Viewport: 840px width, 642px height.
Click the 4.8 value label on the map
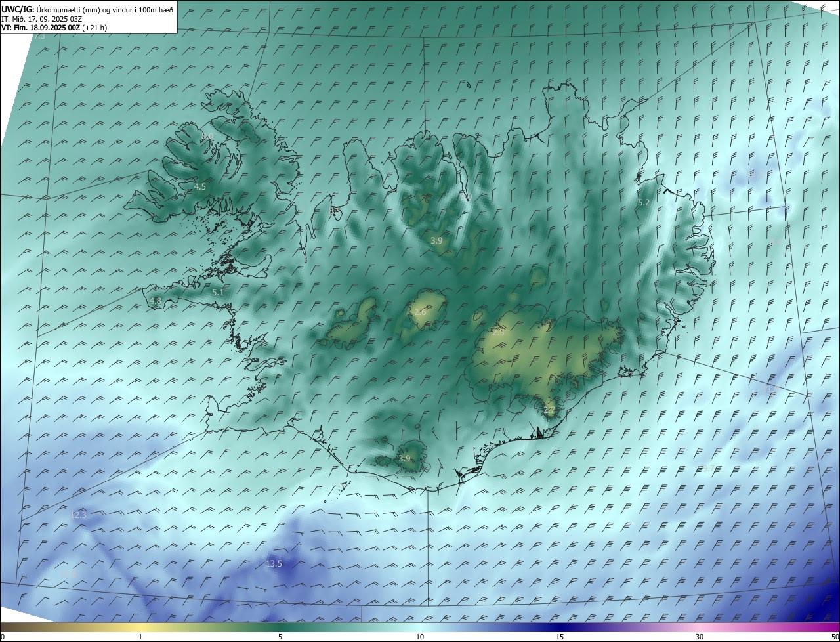(x=156, y=301)
